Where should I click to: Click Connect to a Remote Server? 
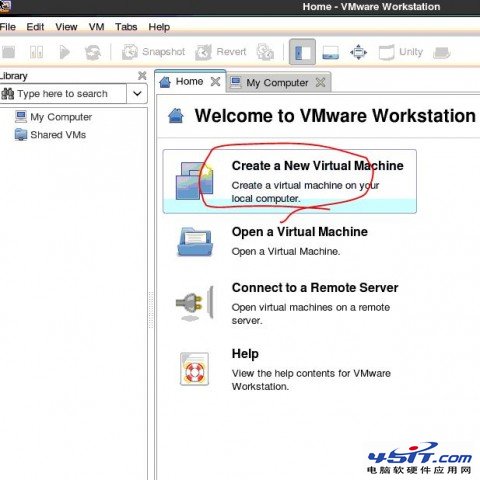[315, 288]
